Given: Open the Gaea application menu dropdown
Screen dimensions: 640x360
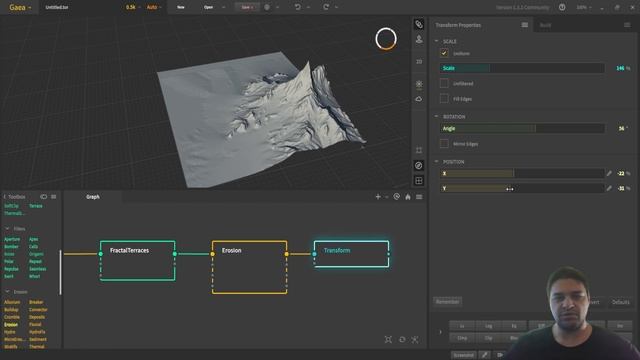Looking at the screenshot, I should pyautogui.click(x=20, y=7).
